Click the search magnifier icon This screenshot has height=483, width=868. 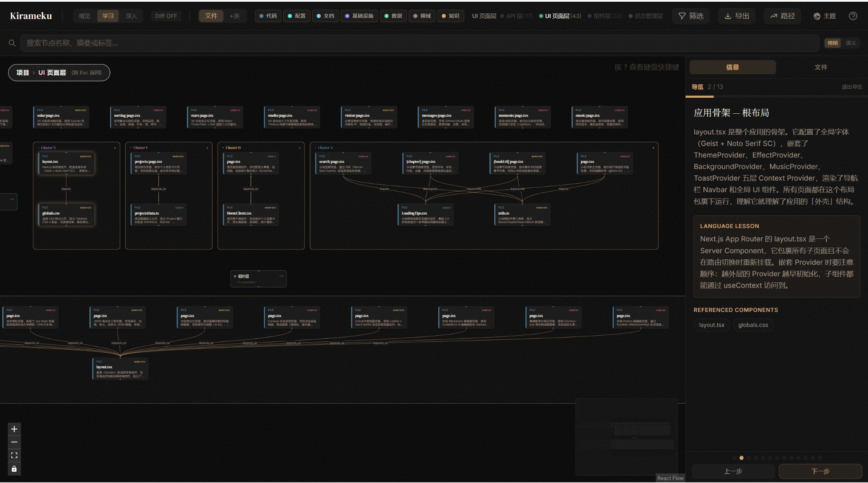click(x=12, y=43)
